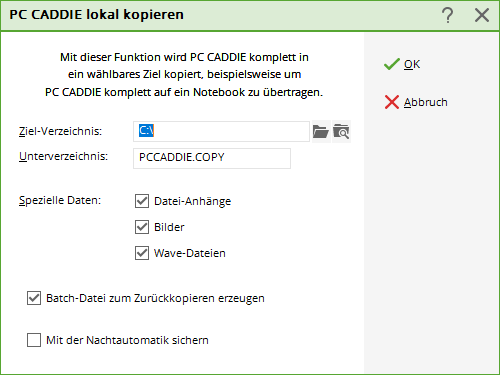Cancel using the Abbruch button text
This screenshot has width=500, height=375.
[x=426, y=102]
